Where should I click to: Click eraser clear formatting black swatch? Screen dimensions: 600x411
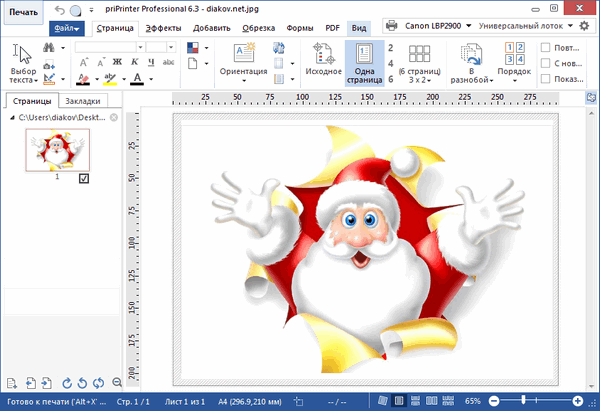tap(83, 79)
